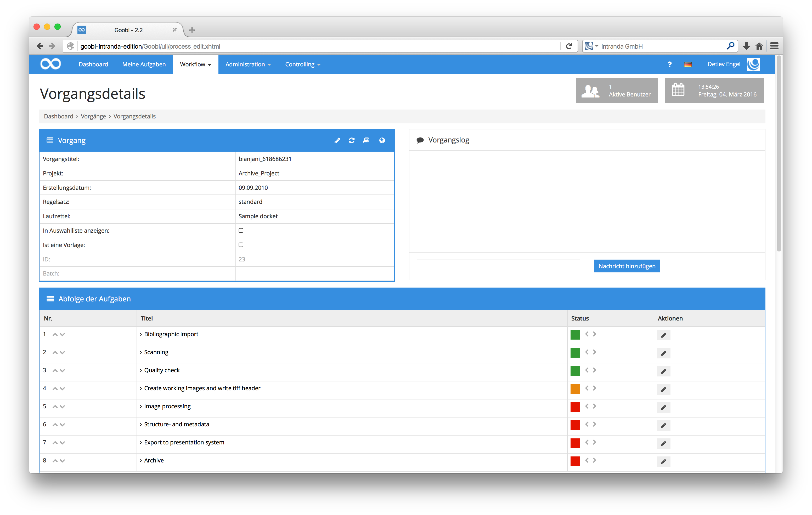
Task: Advance Structure- and metadata status forward
Action: tap(595, 424)
